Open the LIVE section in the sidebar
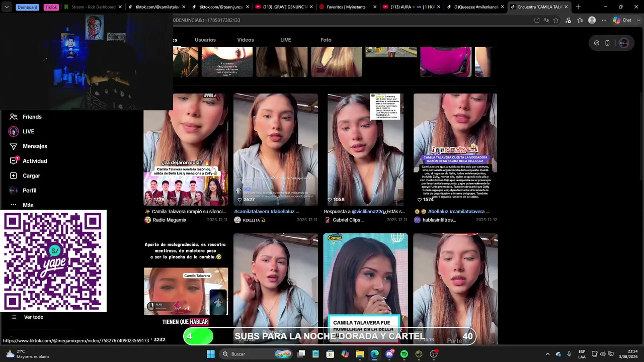 21,131
